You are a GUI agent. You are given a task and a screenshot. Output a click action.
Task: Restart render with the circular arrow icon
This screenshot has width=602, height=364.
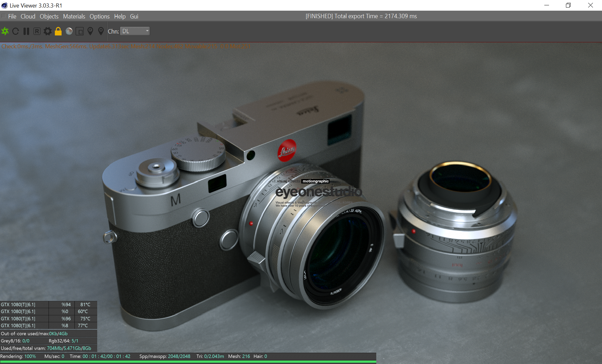point(15,31)
